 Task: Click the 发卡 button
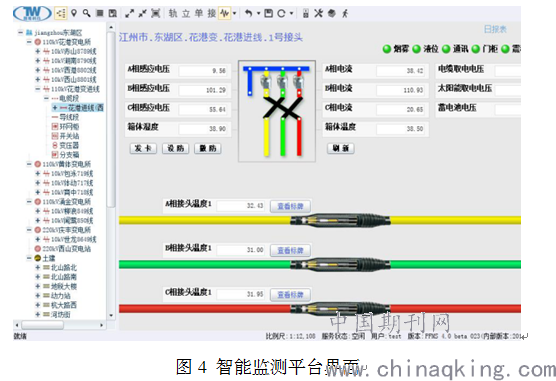(143, 148)
